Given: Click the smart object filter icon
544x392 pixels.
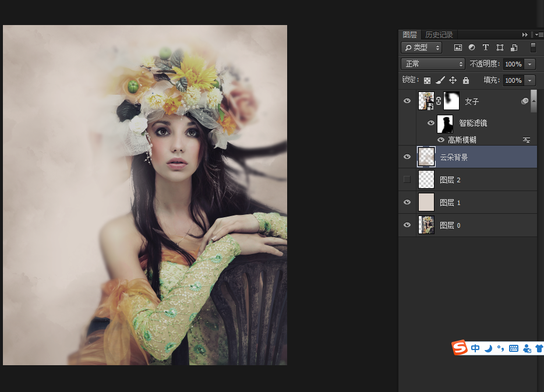Looking at the screenshot, I should pos(514,48).
